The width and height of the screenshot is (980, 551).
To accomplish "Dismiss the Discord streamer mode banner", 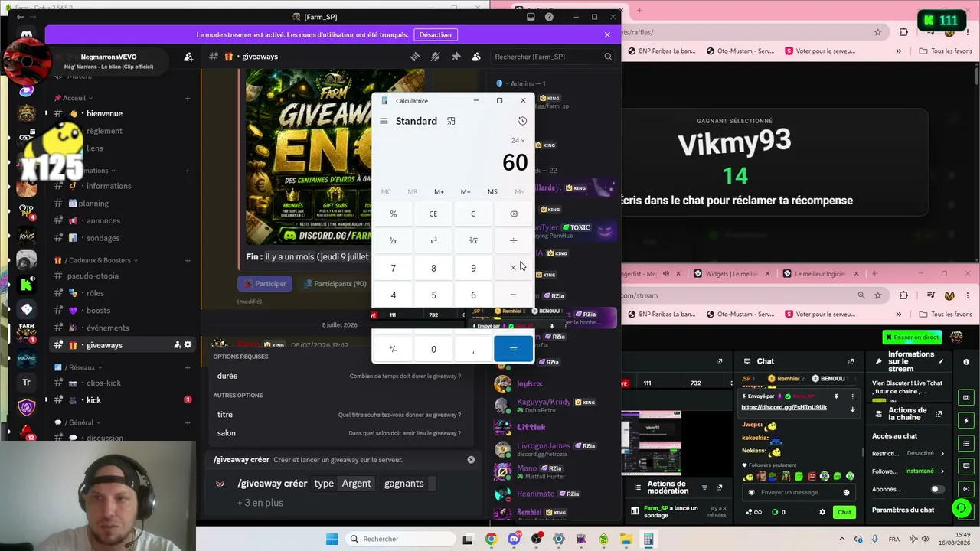I will [x=607, y=34].
